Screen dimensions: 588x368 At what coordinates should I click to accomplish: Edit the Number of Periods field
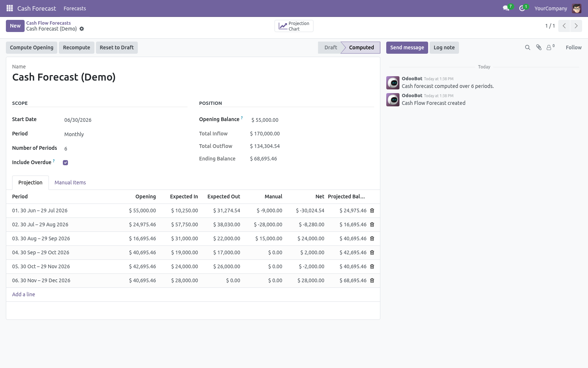pyautogui.click(x=125, y=149)
